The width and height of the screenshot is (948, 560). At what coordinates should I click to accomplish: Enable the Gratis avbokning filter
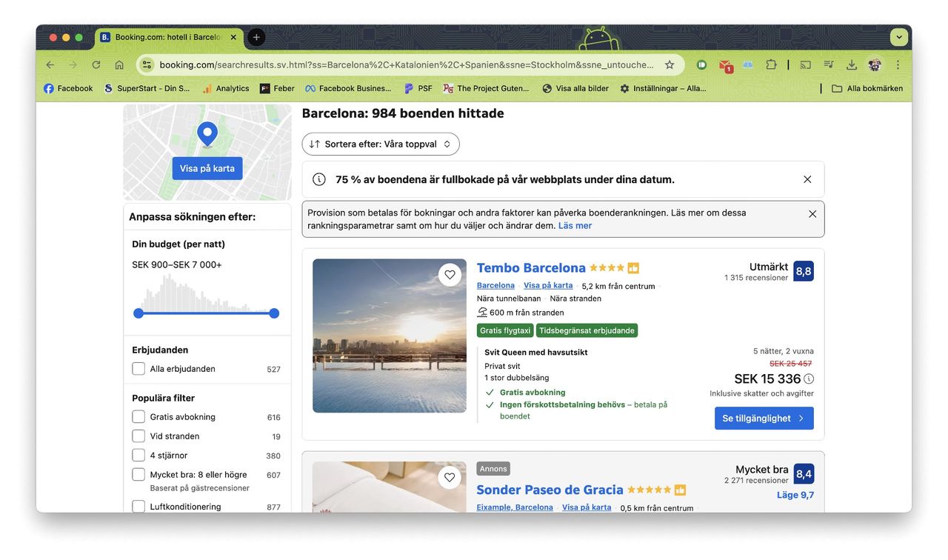(x=138, y=416)
